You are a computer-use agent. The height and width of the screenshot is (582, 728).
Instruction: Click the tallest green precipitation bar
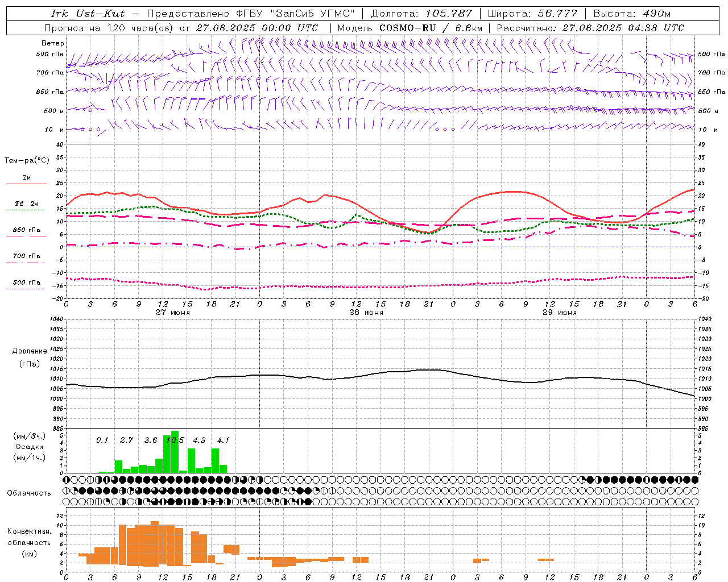(175, 452)
